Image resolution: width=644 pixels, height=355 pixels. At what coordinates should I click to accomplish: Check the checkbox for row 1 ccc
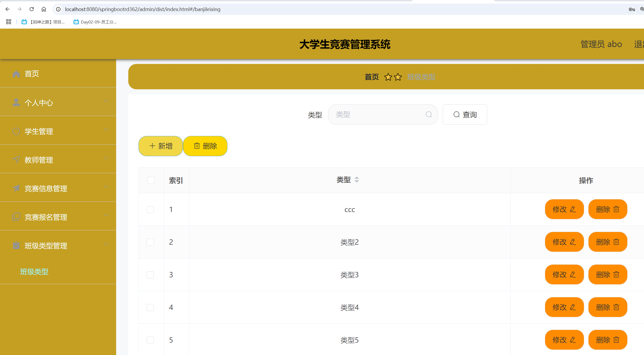[x=150, y=210]
